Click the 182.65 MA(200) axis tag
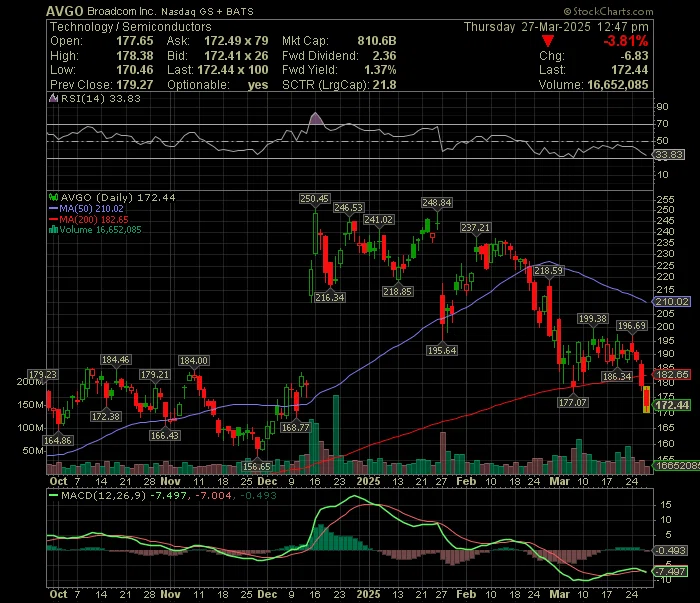 672,374
